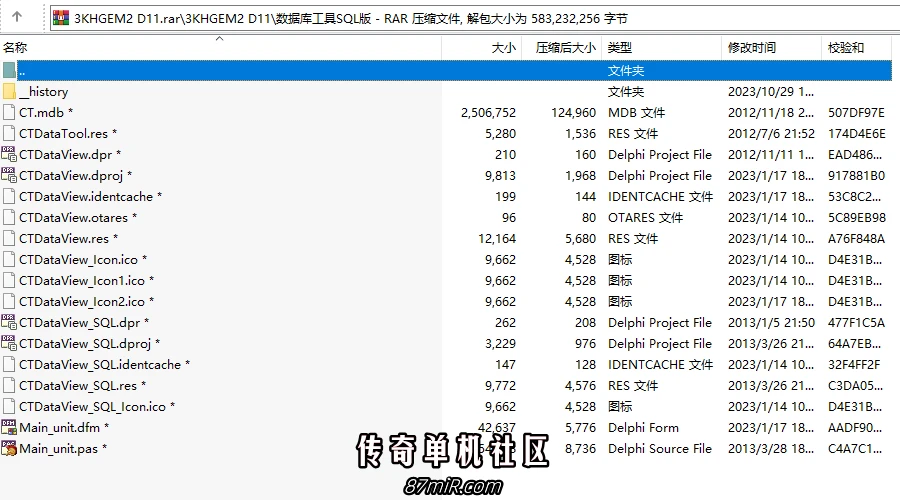The width and height of the screenshot is (900, 500).
Task: Click the date 2013/1/5 21:50
Action: [x=771, y=323]
